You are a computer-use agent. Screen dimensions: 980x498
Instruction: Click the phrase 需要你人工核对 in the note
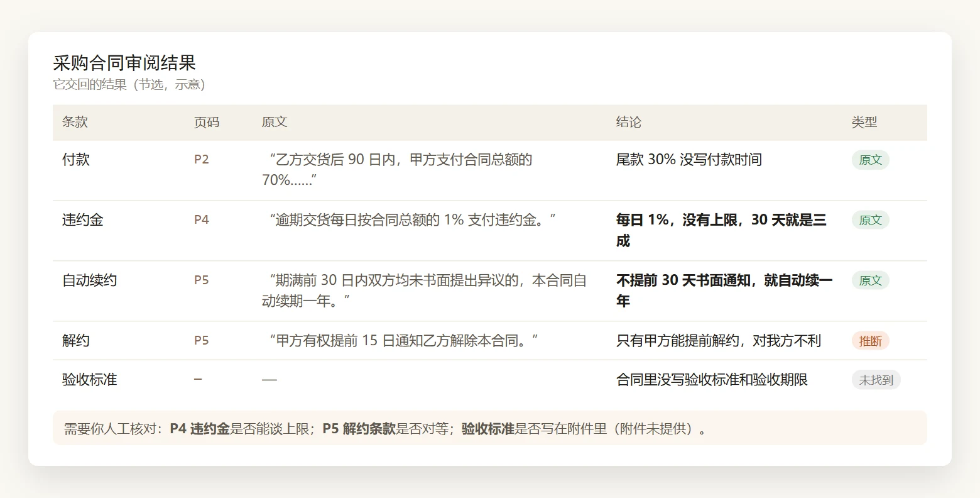coord(110,429)
